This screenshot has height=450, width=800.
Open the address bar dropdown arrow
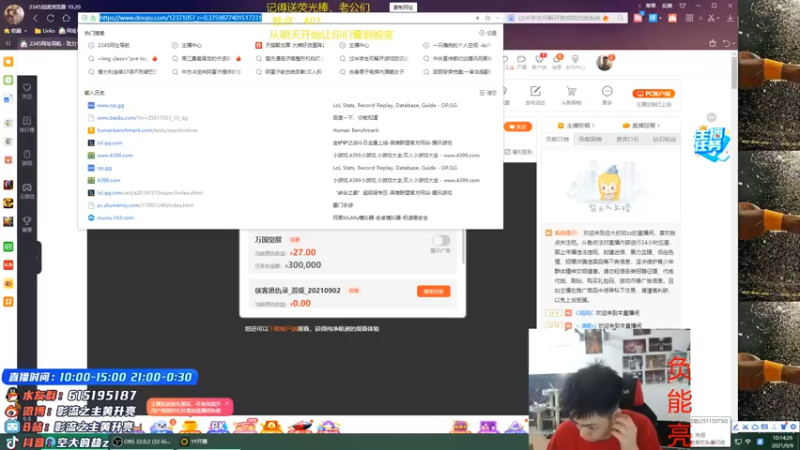pos(497,18)
